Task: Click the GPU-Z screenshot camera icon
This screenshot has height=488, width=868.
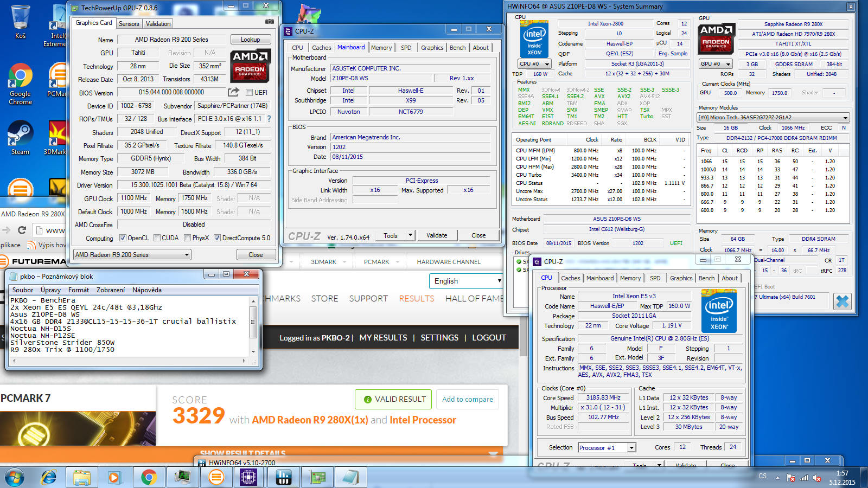Action: tap(269, 22)
